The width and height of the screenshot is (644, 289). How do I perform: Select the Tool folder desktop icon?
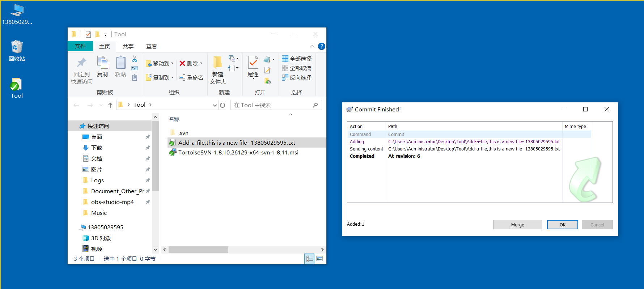point(17,88)
